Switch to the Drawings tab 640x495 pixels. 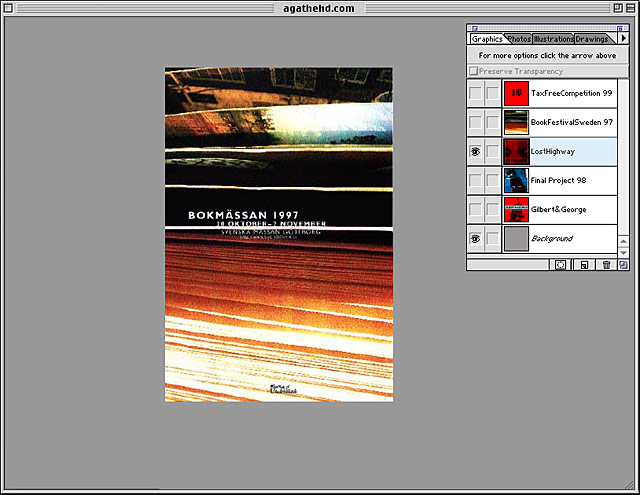(592, 39)
